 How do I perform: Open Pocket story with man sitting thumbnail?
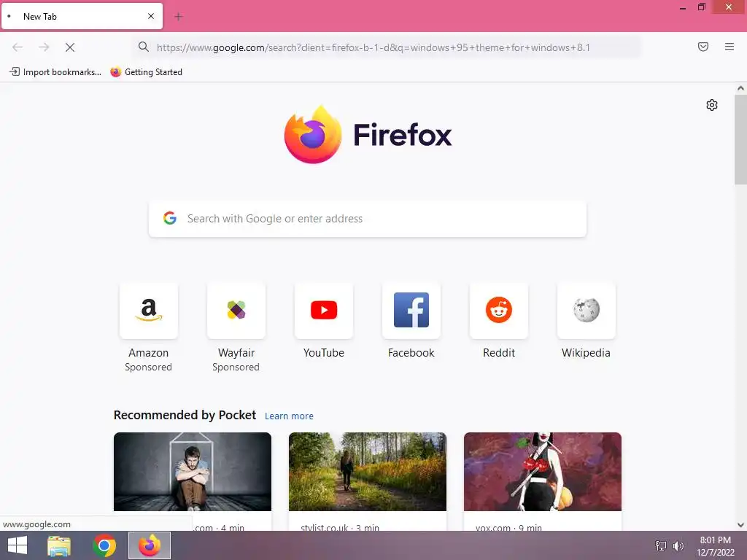(x=193, y=472)
